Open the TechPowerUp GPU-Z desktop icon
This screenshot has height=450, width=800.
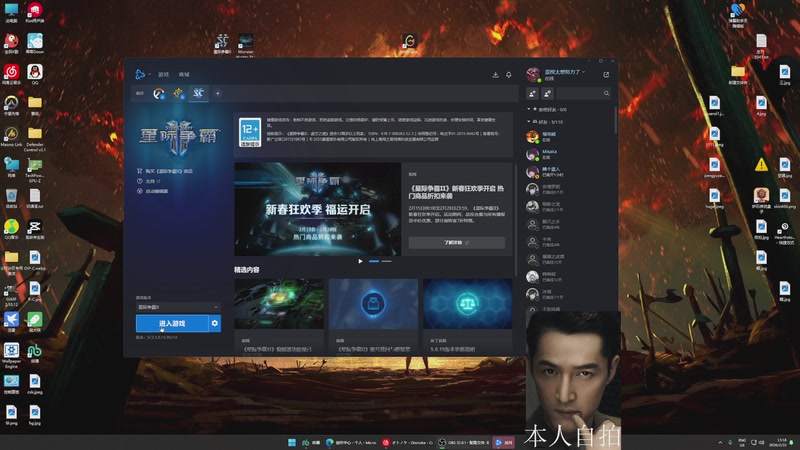(35, 169)
